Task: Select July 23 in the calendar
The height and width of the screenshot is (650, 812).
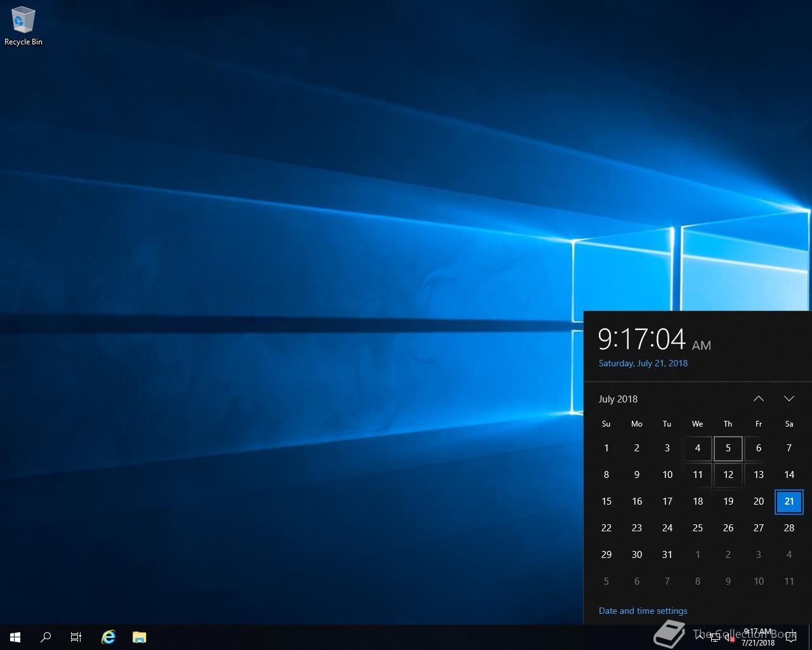Action: click(637, 528)
